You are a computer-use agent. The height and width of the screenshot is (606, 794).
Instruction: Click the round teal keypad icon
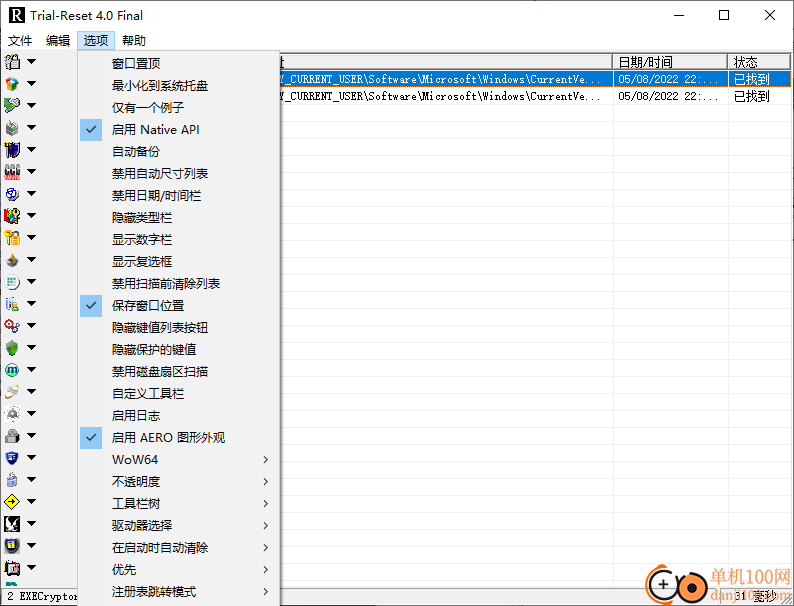click(x=12, y=281)
